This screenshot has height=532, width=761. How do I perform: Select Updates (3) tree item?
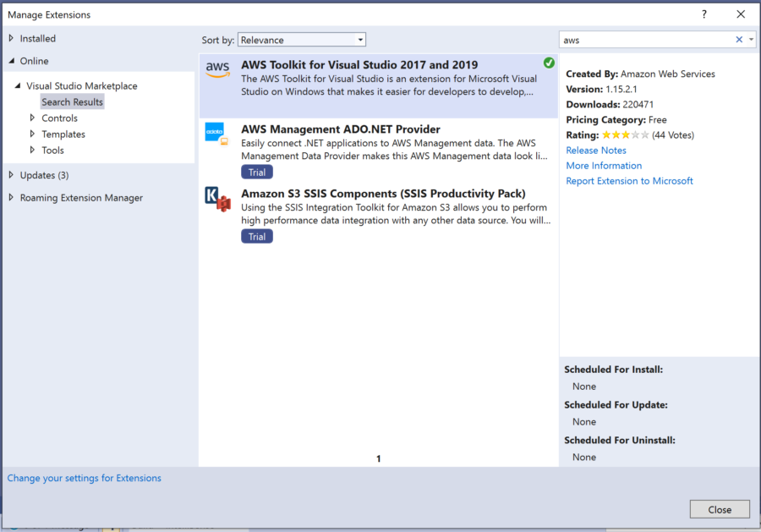(44, 175)
